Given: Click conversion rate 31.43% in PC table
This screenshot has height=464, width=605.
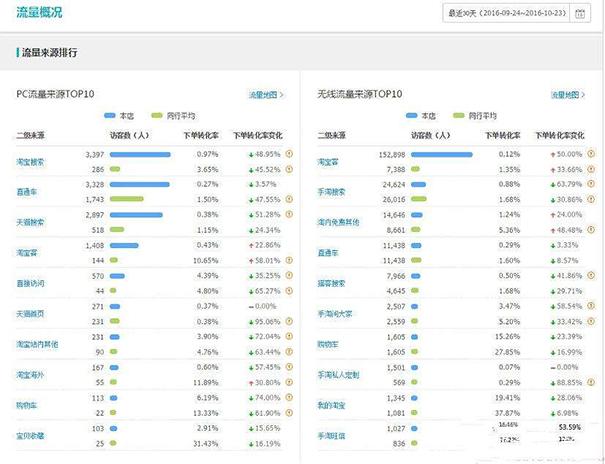Looking at the screenshot, I should 206,444.
